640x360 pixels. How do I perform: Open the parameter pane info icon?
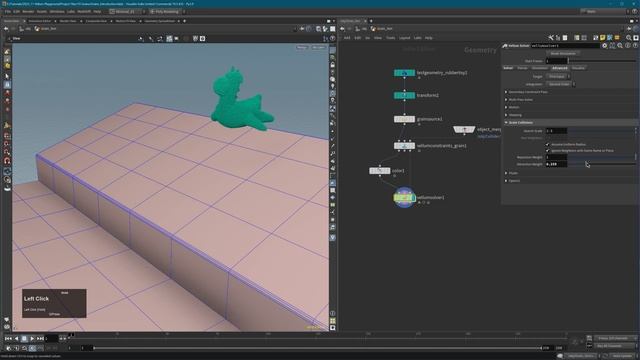(628, 46)
